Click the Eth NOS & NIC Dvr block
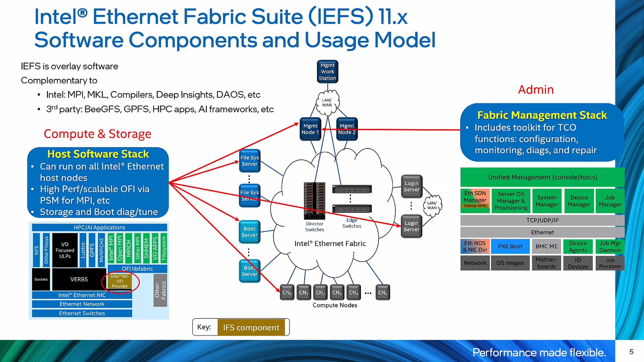The width and height of the screenshot is (644, 362). point(475,246)
